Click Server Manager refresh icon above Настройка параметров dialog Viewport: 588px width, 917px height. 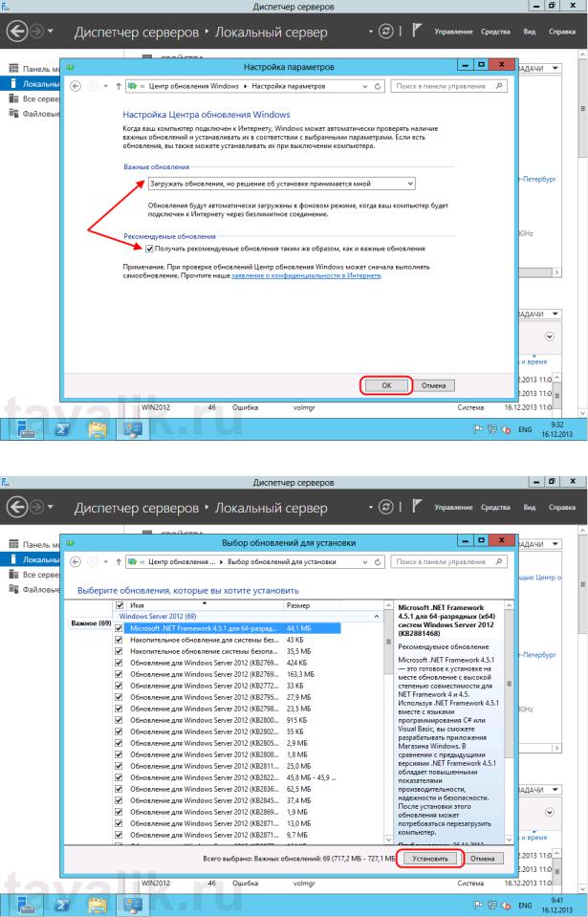(385, 31)
